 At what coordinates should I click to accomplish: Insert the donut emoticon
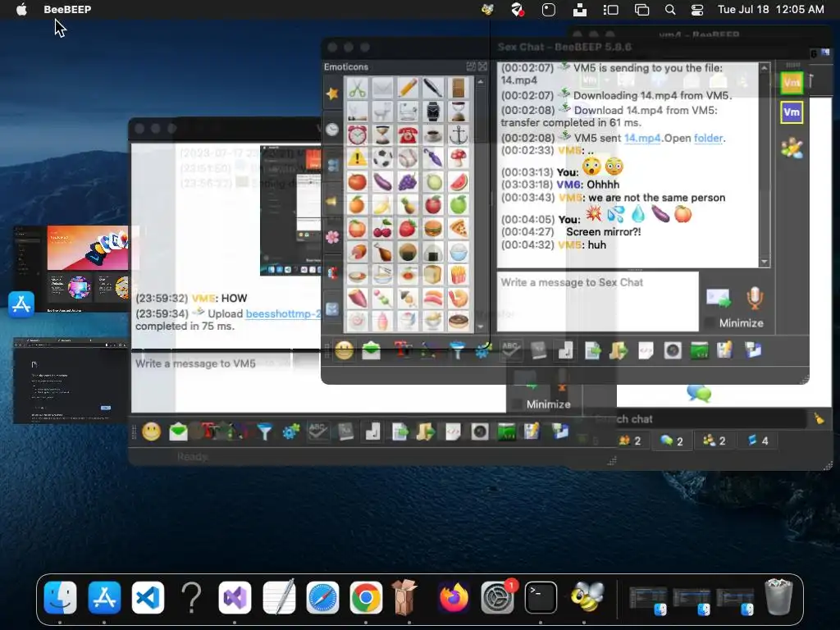coord(458,321)
